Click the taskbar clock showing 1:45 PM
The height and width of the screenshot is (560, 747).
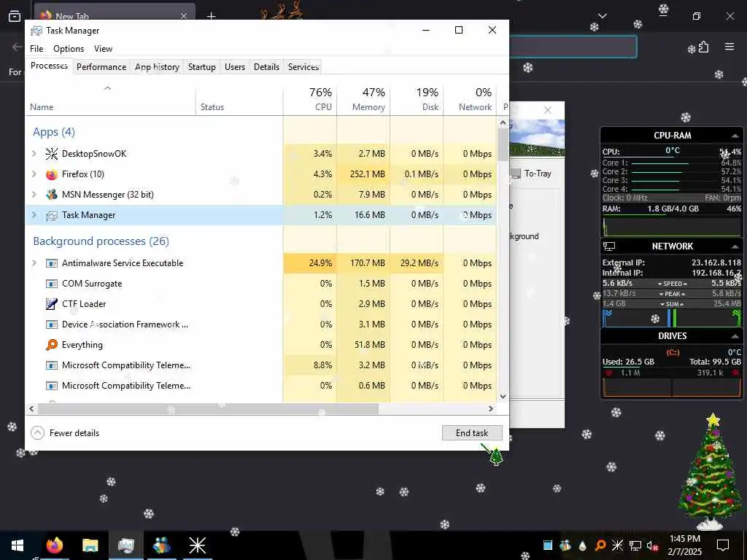[x=684, y=545]
